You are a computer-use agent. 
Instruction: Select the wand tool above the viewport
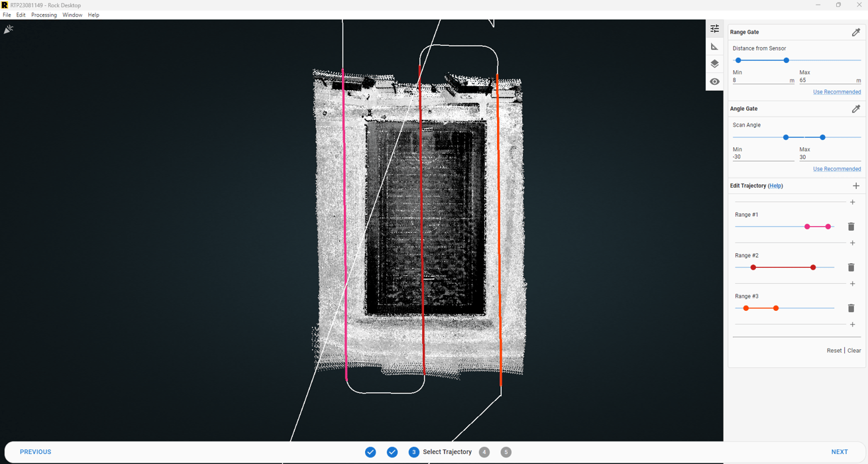coord(9,29)
